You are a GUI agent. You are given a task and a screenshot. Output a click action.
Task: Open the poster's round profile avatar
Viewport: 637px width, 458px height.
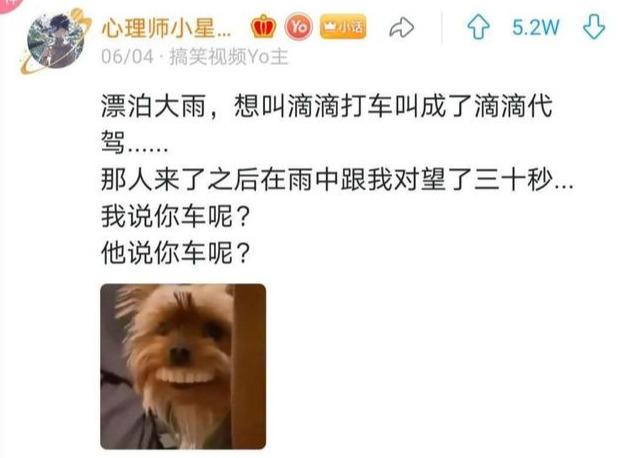56,41
